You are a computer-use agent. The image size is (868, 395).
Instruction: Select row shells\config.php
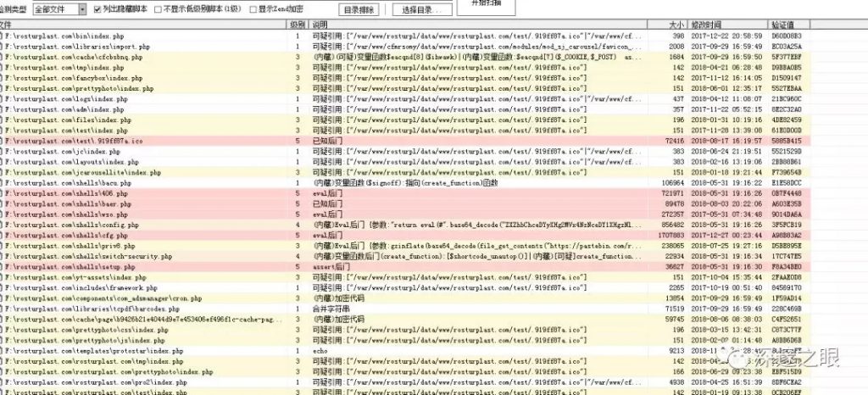coord(405,225)
